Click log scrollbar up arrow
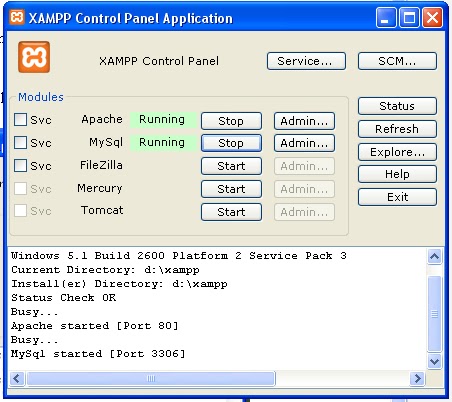 pyautogui.click(x=434, y=256)
